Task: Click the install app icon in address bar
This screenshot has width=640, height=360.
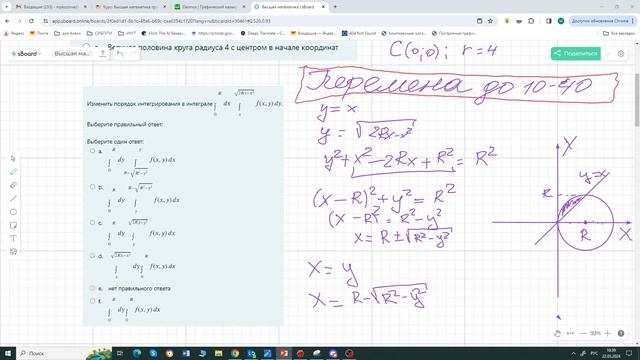Action: click(480, 21)
